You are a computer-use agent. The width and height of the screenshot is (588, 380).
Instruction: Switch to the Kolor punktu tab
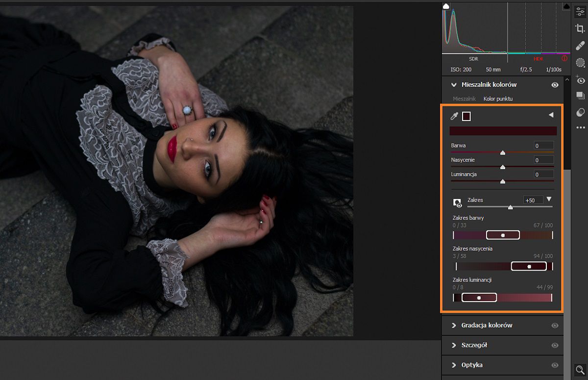coord(498,99)
